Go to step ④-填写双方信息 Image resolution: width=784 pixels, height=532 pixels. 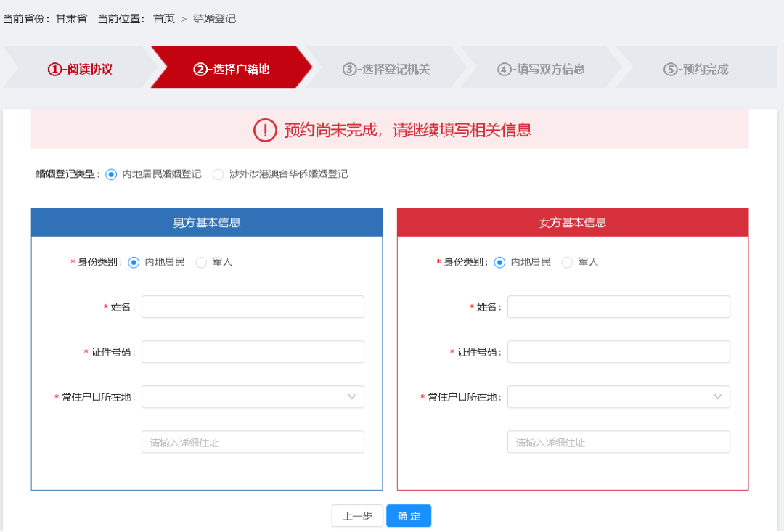[x=541, y=69]
